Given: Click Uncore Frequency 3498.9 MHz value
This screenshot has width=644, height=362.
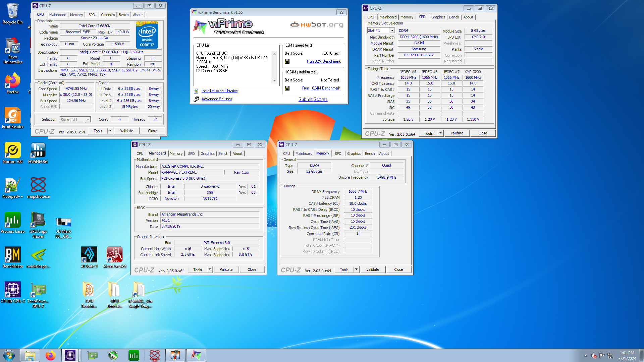Looking at the screenshot, I should pyautogui.click(x=387, y=177).
